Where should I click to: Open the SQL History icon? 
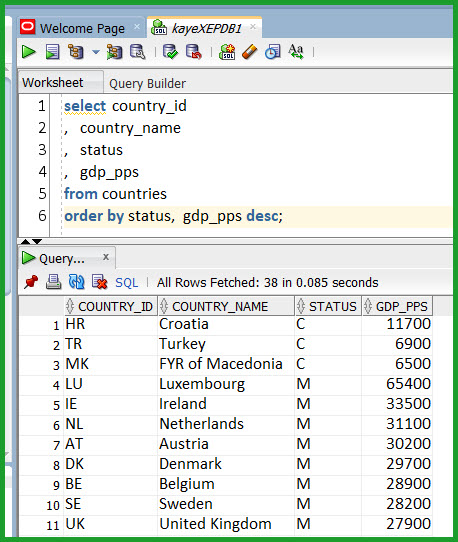coord(273,52)
